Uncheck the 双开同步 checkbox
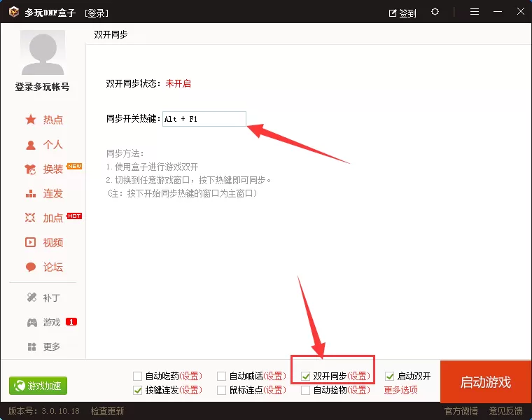The height and width of the screenshot is (420, 532). [x=306, y=376]
